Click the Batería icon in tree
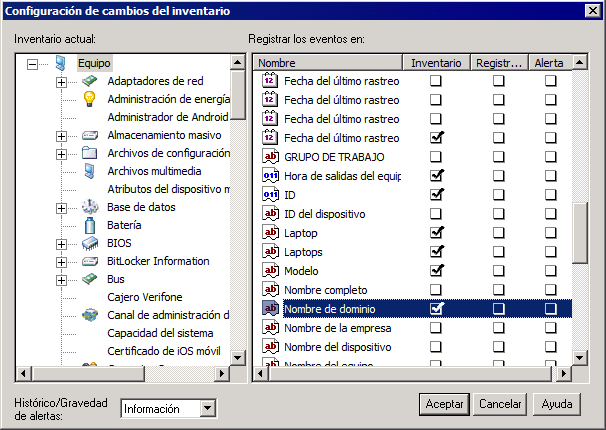606x430 pixels. (90, 225)
